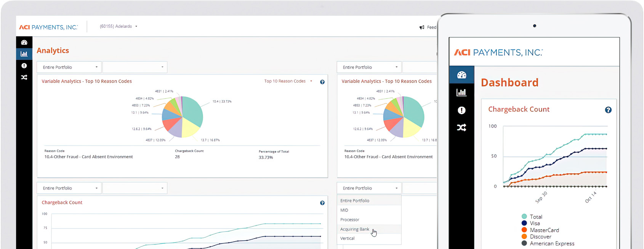Tap the tablet's dashboard gauge icon
This screenshot has height=249, width=644.
(461, 75)
